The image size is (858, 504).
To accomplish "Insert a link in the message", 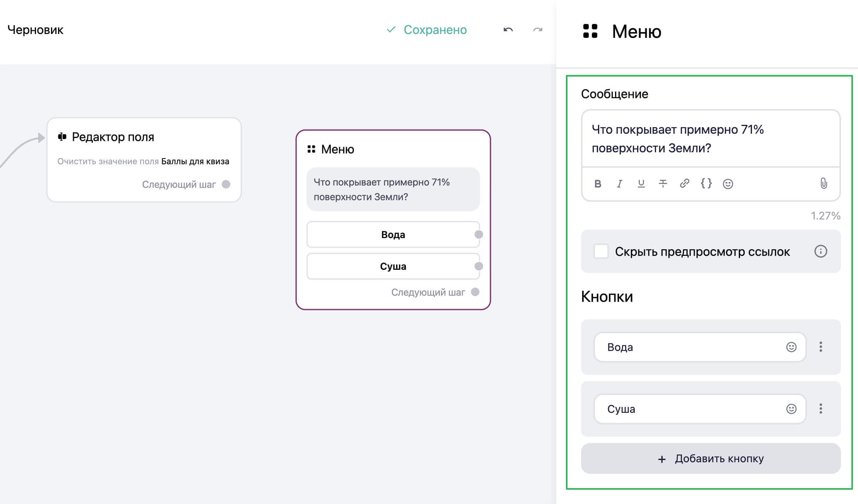I will tap(684, 183).
